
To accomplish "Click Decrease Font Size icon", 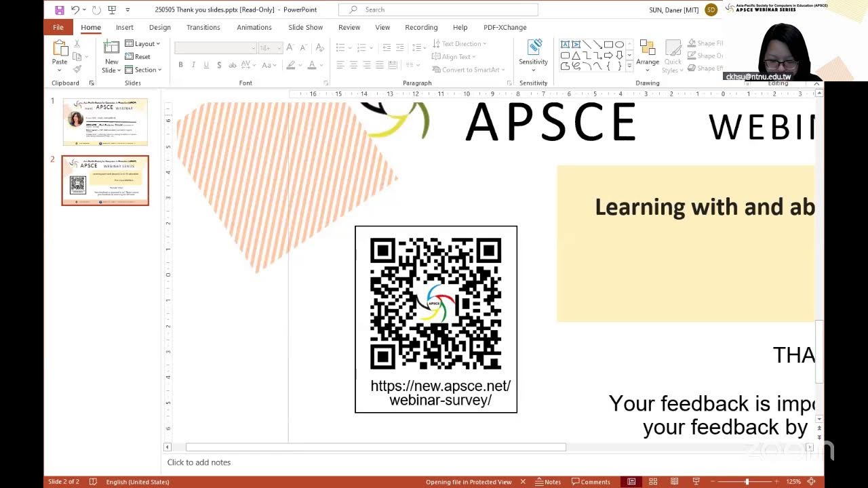I will [302, 47].
